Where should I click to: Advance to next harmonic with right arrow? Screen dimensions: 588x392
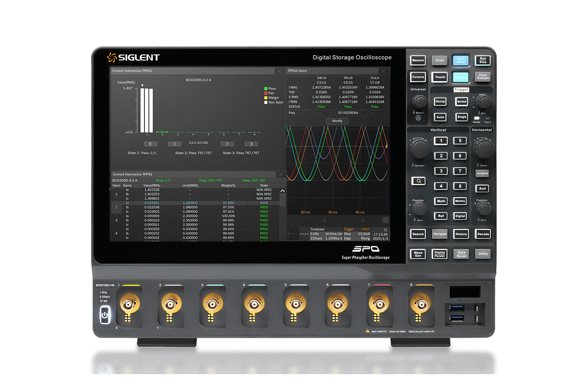point(227,144)
